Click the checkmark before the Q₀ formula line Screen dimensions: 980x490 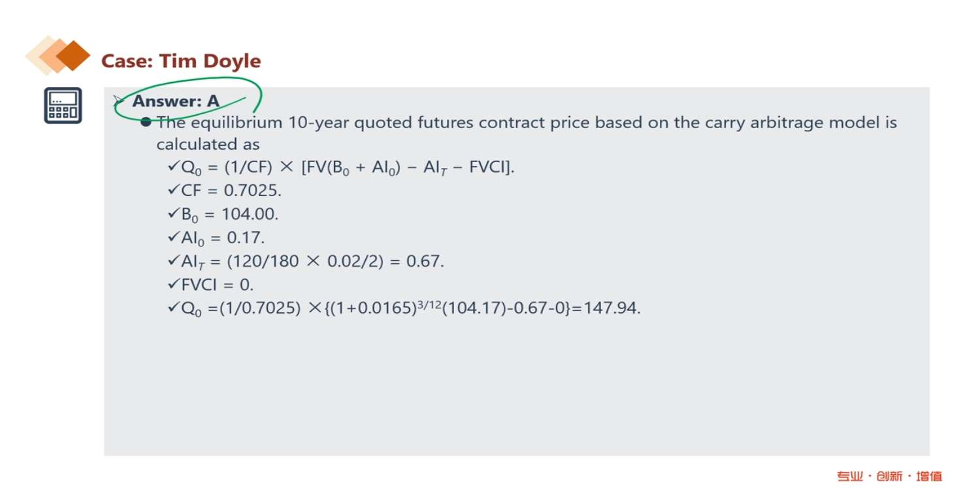173,167
